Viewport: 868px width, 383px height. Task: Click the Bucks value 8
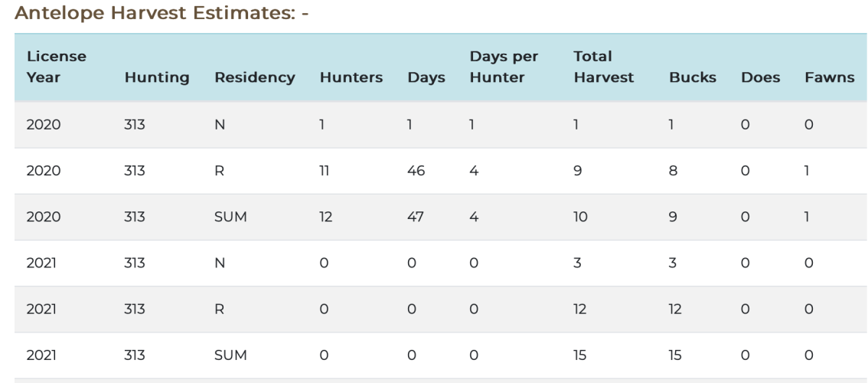pos(674,173)
